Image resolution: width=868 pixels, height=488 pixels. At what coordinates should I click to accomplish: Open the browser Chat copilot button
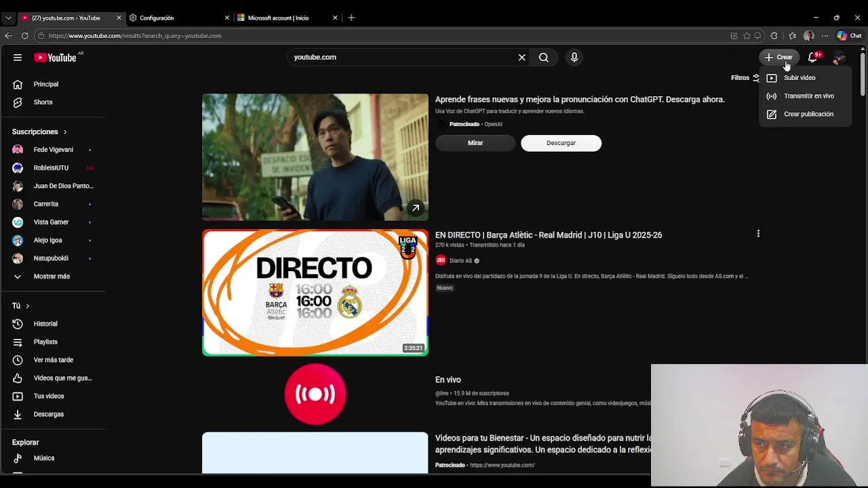tap(850, 36)
